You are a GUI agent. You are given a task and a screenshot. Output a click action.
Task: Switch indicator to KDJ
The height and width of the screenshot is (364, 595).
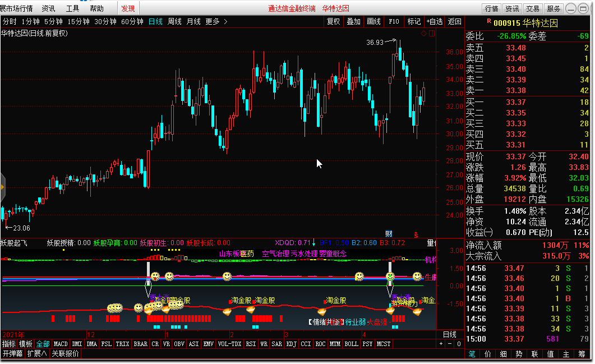[292, 344]
